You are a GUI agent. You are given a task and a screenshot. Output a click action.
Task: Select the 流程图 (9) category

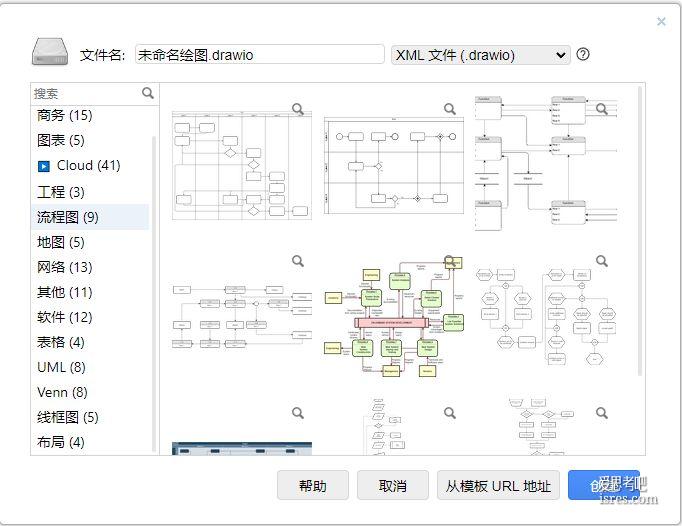tap(90, 217)
